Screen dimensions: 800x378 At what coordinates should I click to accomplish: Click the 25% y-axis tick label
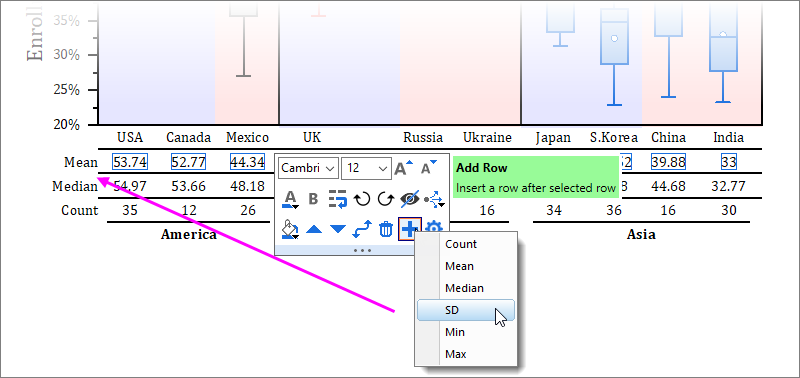(x=66, y=90)
